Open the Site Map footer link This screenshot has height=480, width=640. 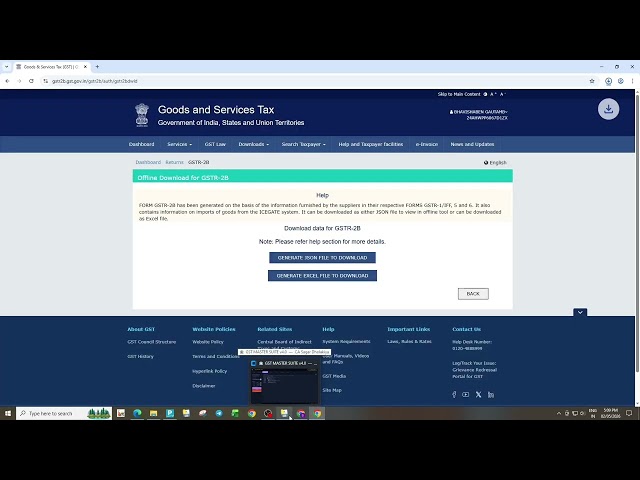(x=332, y=390)
